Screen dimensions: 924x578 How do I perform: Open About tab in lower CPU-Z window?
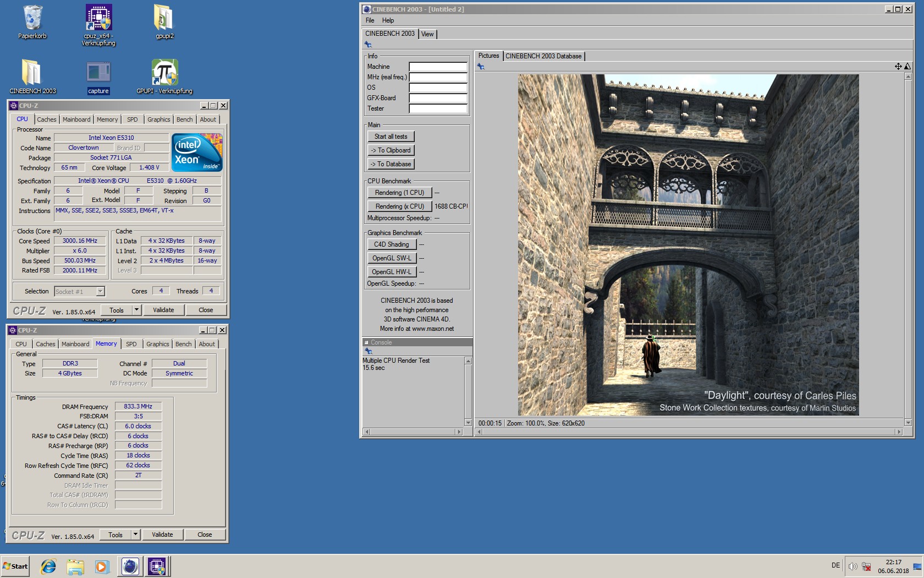pyautogui.click(x=207, y=344)
